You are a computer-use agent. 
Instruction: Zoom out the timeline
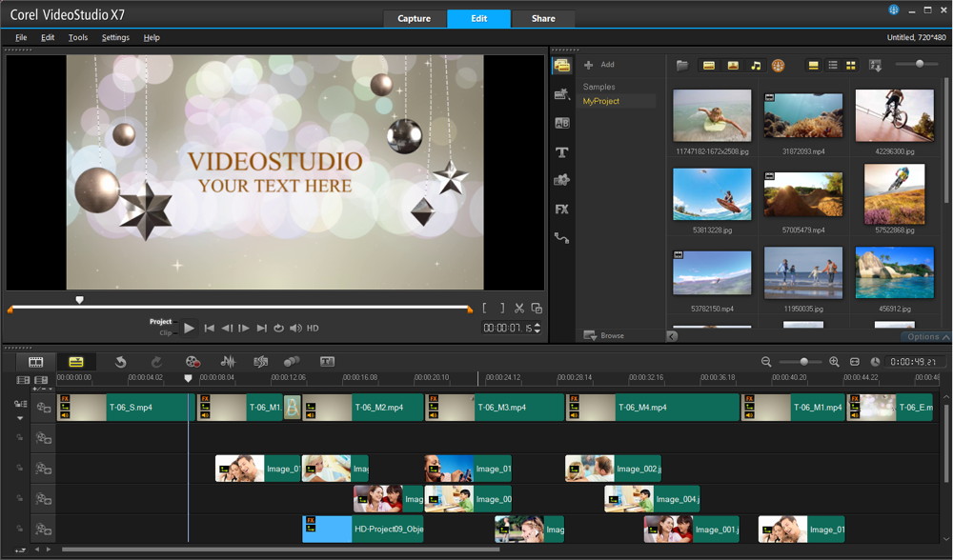[x=766, y=362]
